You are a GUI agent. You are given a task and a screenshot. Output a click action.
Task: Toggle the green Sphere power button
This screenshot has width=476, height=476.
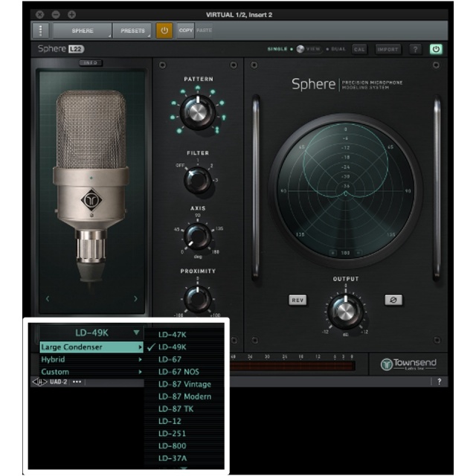click(436, 49)
